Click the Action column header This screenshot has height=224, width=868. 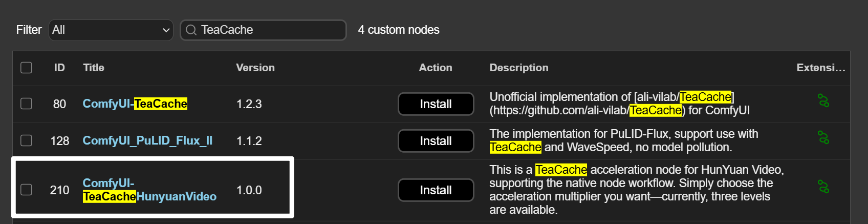click(x=436, y=68)
